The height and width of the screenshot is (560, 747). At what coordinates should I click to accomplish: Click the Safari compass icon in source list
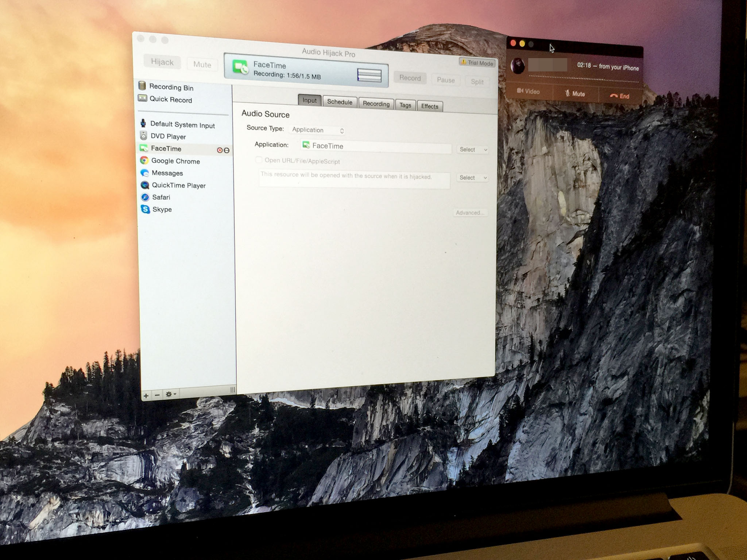pyautogui.click(x=145, y=197)
